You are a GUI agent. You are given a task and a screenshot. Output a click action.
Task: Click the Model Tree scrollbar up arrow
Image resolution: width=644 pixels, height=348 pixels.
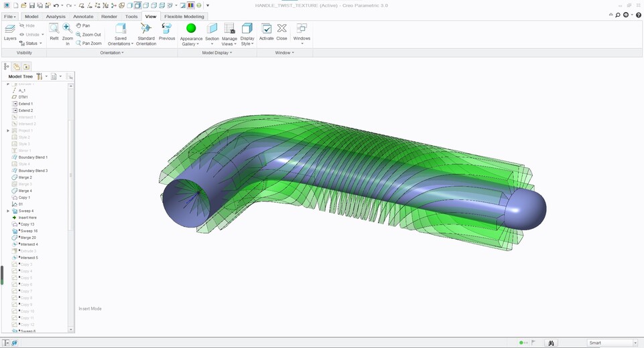(x=70, y=86)
